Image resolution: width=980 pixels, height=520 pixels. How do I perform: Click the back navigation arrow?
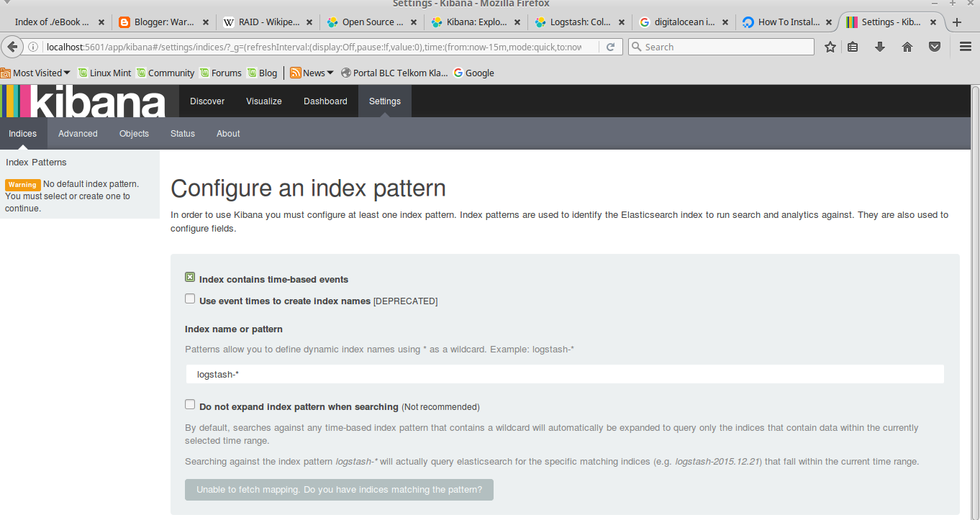tap(12, 46)
